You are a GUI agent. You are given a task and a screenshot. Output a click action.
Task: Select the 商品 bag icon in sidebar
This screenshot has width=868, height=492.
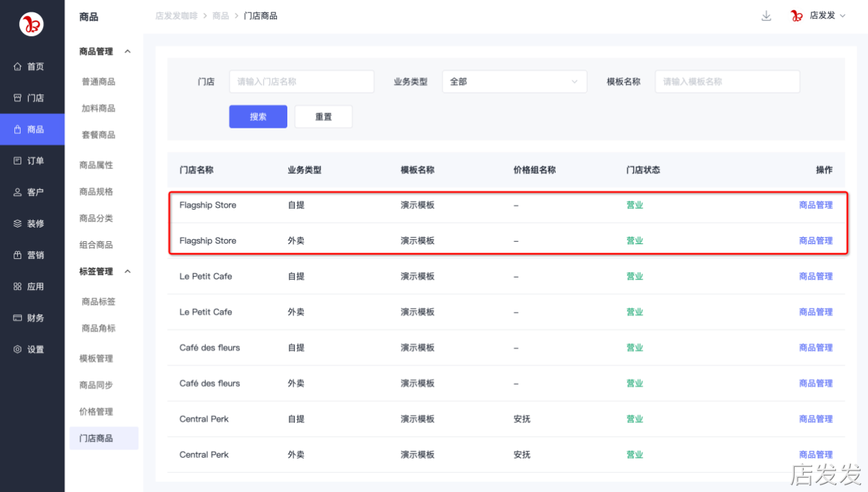pos(18,129)
